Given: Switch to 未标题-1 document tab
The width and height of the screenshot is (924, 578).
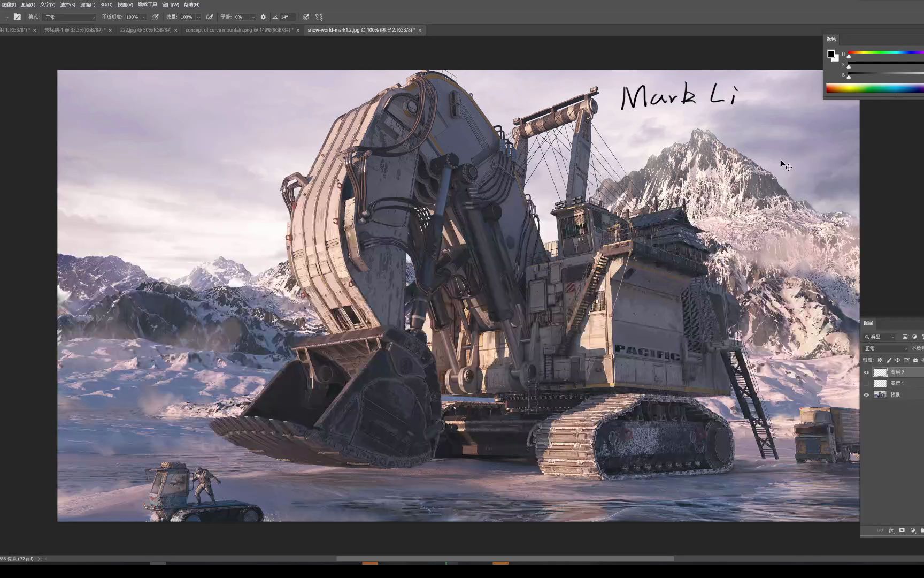Looking at the screenshot, I should tap(75, 30).
